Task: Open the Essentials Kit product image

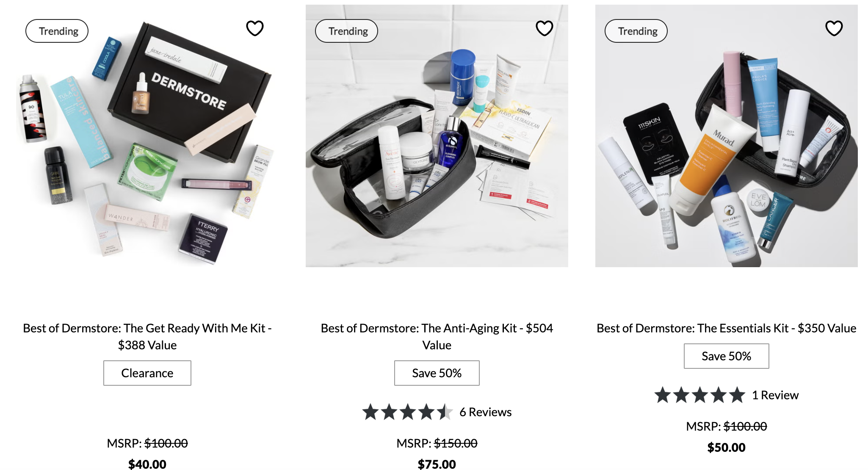Action: (727, 136)
